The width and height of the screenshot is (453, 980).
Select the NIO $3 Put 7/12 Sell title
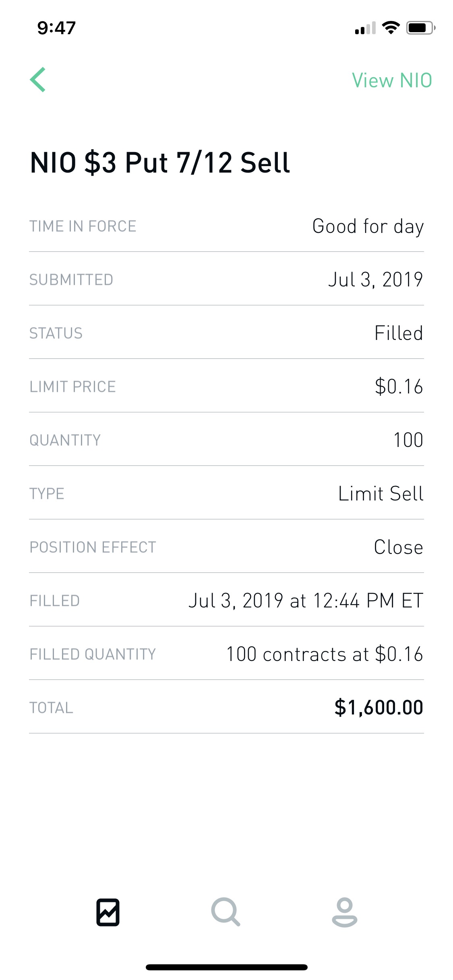pos(160,163)
